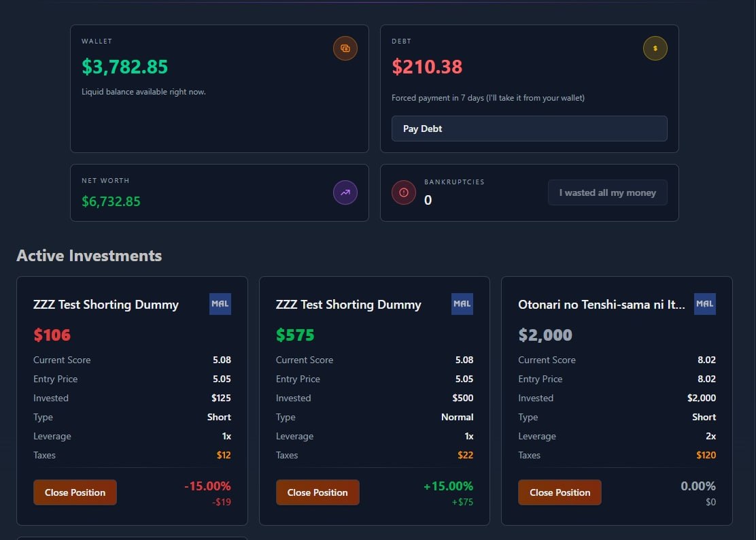Click the 8.02 current score on the Otonari card
The width and height of the screenshot is (756, 540).
707,360
